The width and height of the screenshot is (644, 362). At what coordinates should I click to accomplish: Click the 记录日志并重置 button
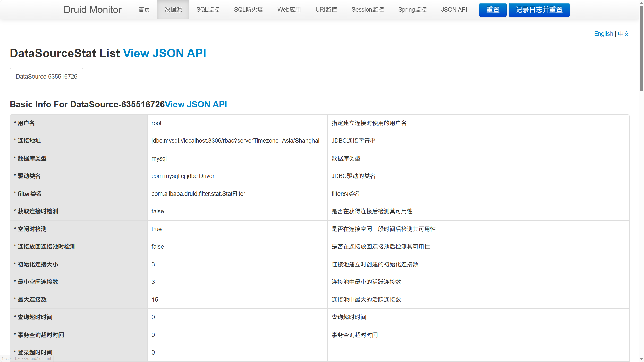(539, 10)
